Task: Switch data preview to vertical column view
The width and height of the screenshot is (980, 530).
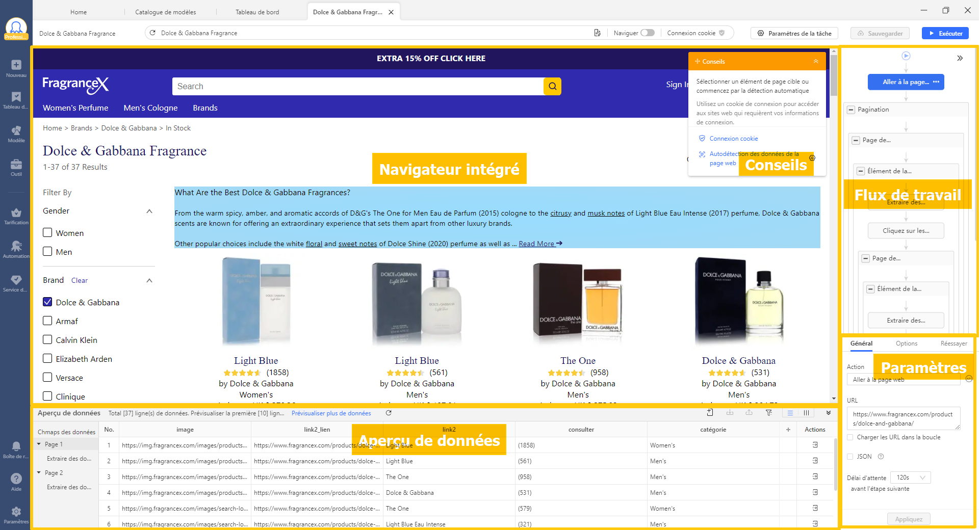Action: click(x=806, y=413)
